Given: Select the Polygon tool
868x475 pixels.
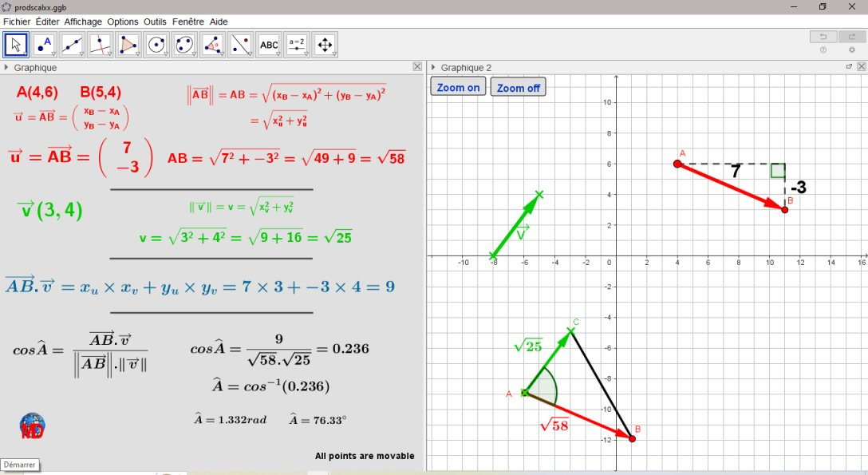Looking at the screenshot, I should [x=128, y=45].
